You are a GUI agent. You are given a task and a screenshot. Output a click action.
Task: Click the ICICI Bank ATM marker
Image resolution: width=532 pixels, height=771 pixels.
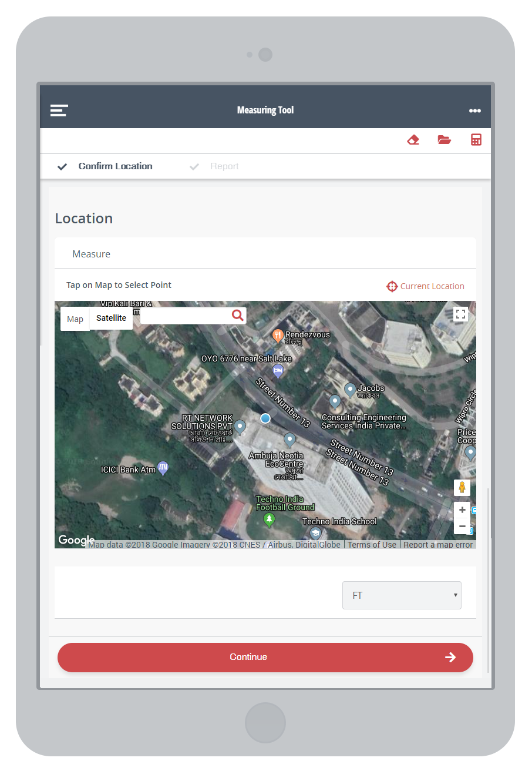click(x=163, y=468)
